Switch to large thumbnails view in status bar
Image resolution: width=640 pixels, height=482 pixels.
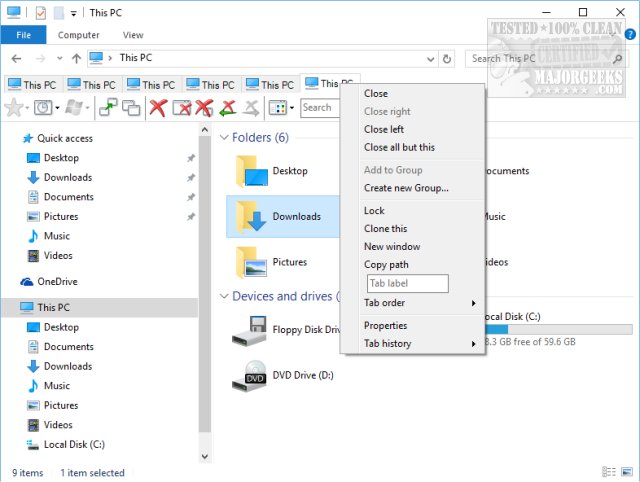point(627,472)
